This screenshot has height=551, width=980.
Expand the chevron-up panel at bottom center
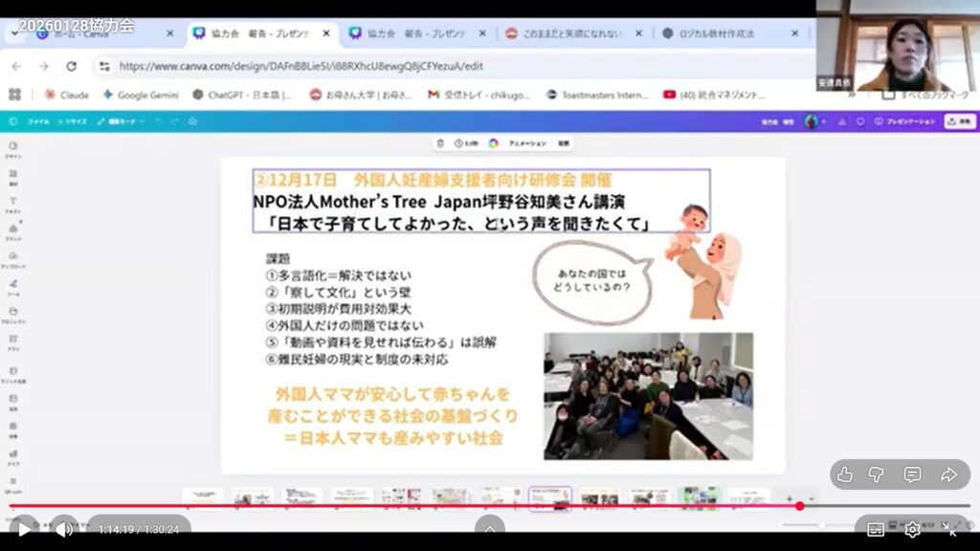coord(489,528)
